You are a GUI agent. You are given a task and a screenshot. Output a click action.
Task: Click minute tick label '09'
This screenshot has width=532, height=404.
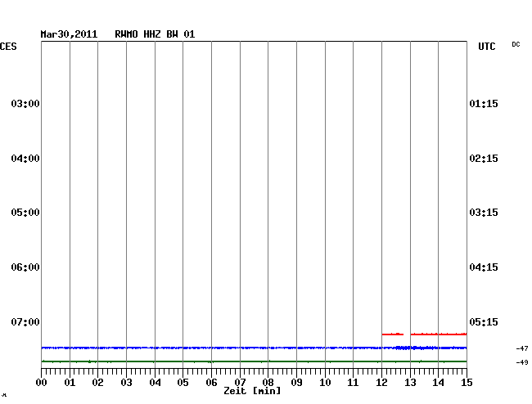(296, 383)
